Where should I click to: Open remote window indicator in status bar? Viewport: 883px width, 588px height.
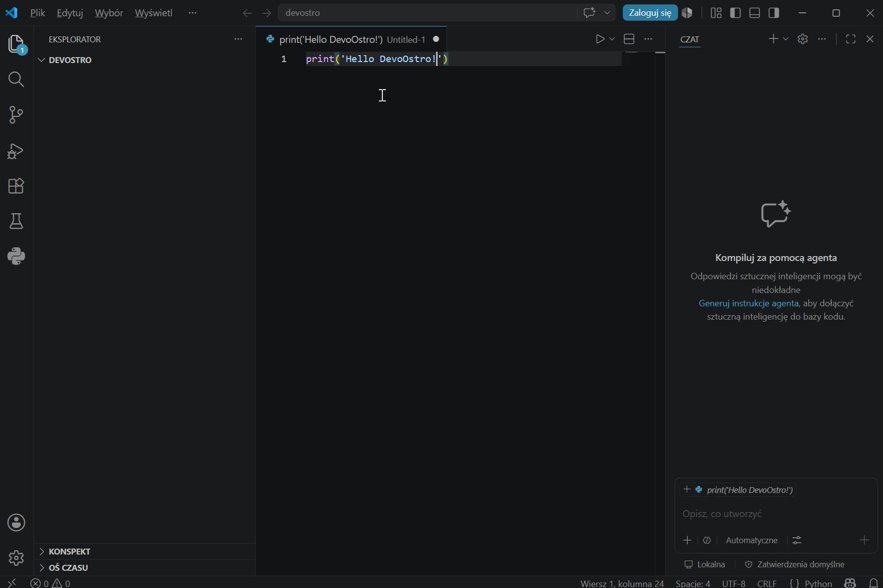click(12, 583)
